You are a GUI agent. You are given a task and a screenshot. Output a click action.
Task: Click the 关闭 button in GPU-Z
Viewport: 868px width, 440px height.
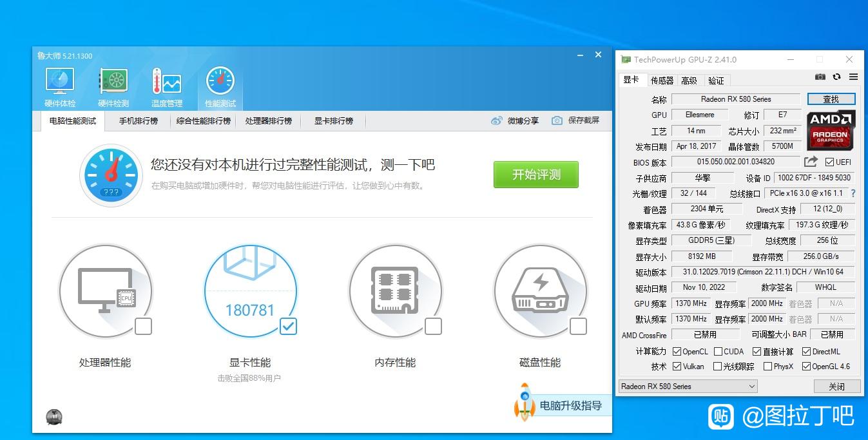click(836, 387)
